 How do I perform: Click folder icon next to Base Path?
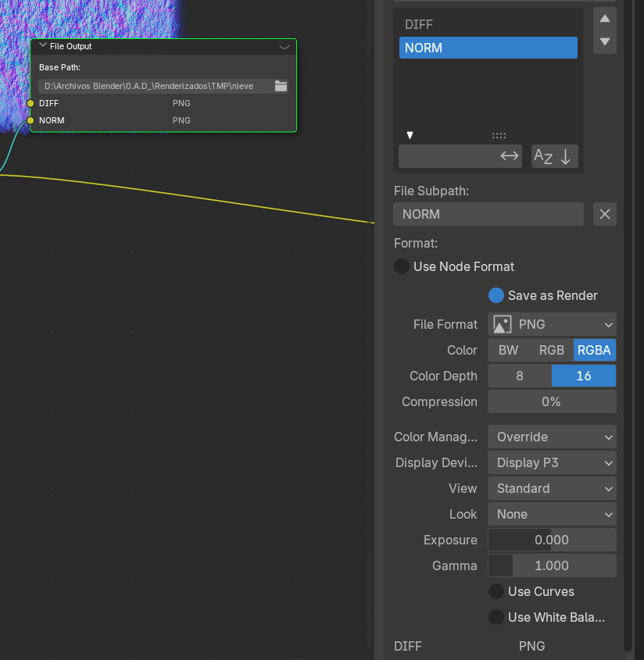[x=281, y=86]
